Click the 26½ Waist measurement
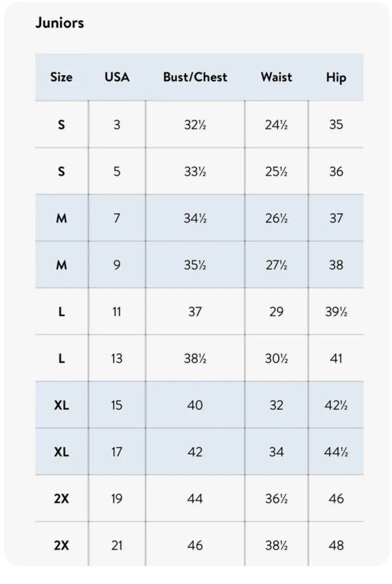The image size is (392, 584). click(276, 218)
